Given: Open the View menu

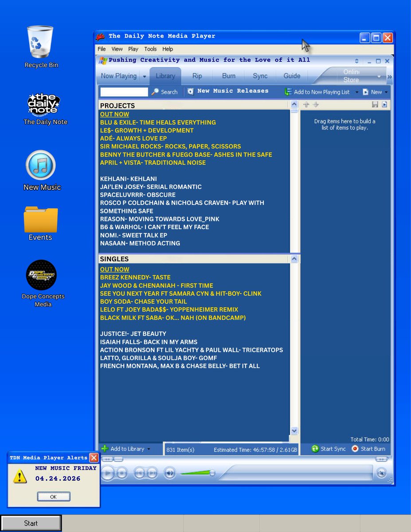Looking at the screenshot, I should pos(117,49).
